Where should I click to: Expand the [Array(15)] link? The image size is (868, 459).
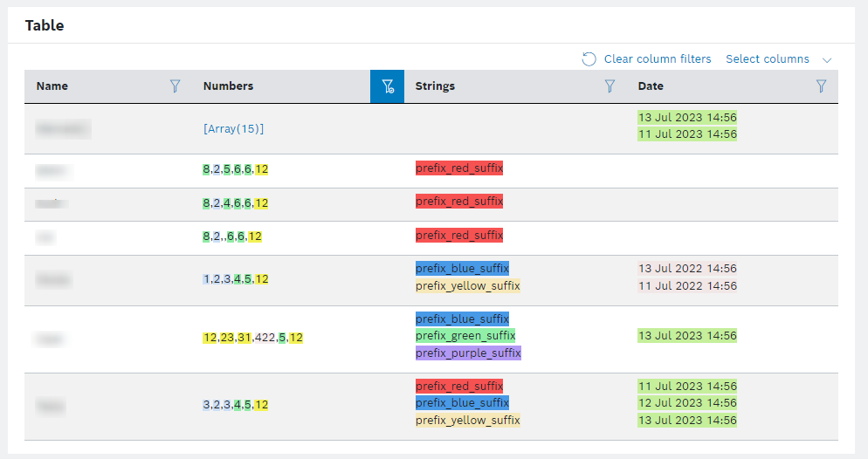coord(233,128)
